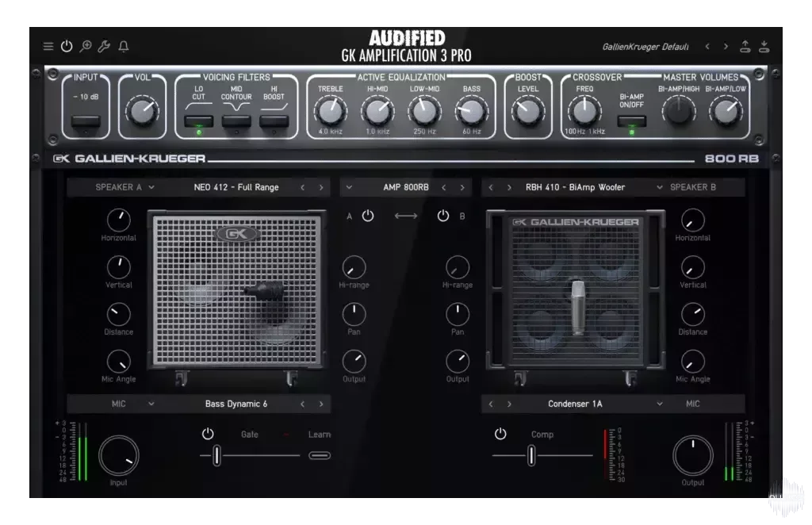Image resolution: width=812 pixels, height=525 pixels.
Task: Click the A/B link double arrow icon
Action: click(x=405, y=216)
